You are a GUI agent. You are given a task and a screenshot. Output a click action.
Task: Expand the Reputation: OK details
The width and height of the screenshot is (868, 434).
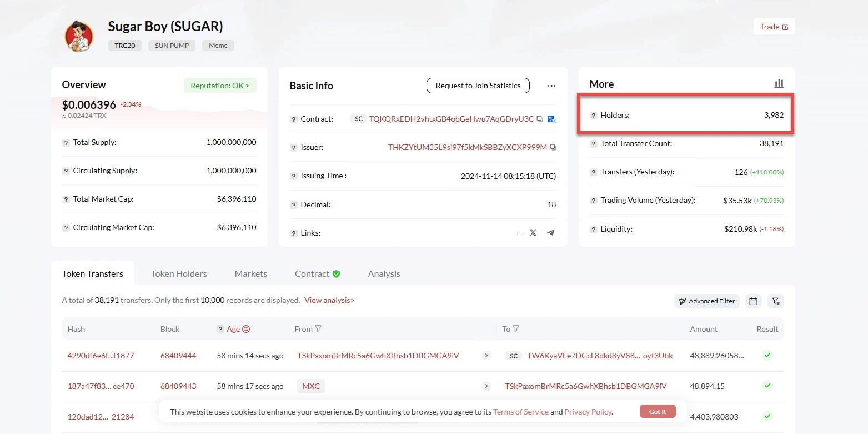(x=220, y=86)
